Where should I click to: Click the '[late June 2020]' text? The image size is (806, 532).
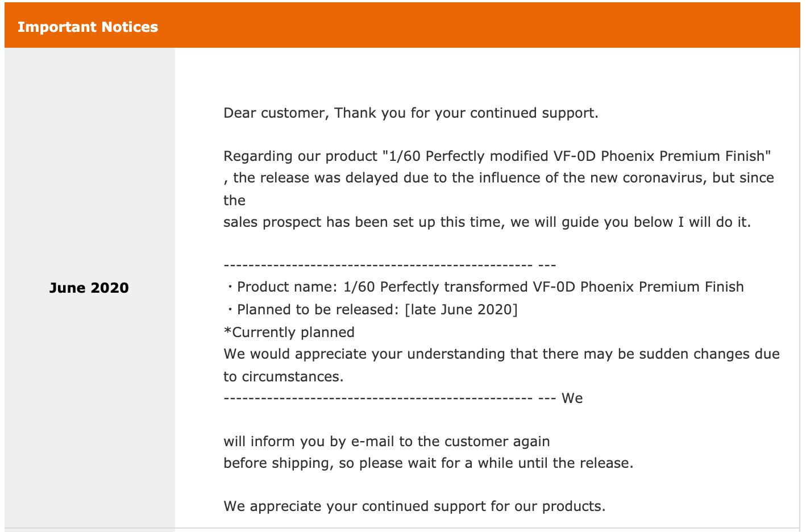pyautogui.click(x=461, y=310)
